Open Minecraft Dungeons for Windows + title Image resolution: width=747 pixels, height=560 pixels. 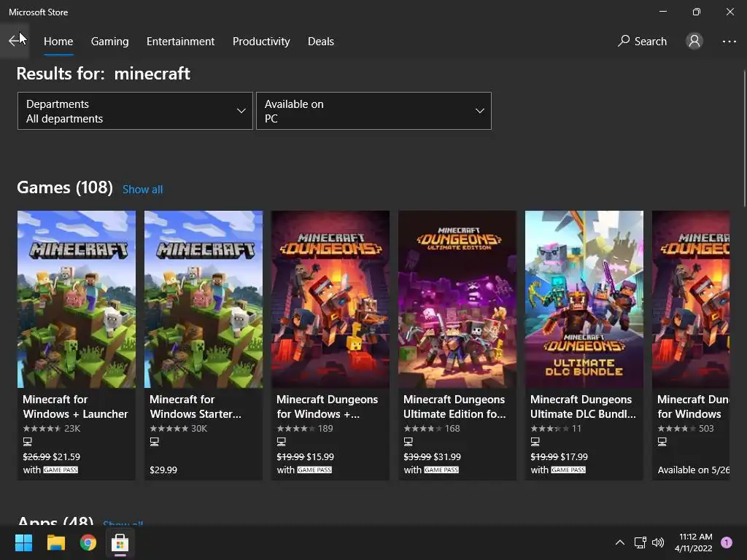pyautogui.click(x=327, y=407)
